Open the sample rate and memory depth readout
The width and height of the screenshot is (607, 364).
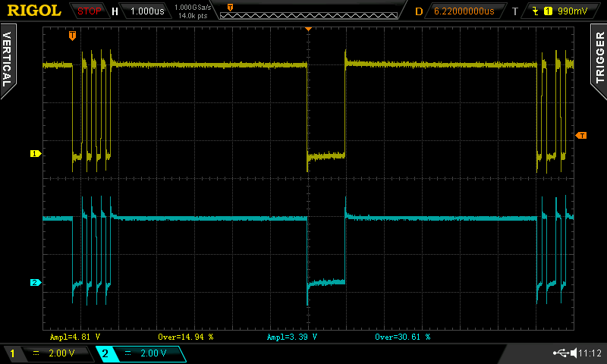coord(193,11)
